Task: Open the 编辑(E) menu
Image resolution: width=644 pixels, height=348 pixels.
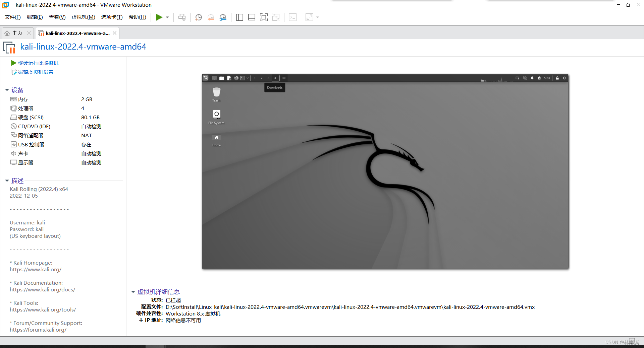Action: pos(35,17)
